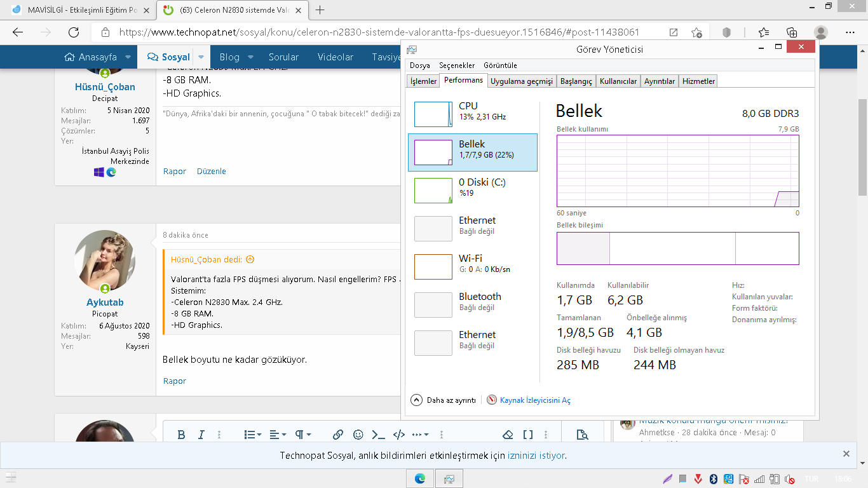Open the Seçenekler menu in Task Manager
Viewport: 868px width, 488px height.
coord(457,65)
